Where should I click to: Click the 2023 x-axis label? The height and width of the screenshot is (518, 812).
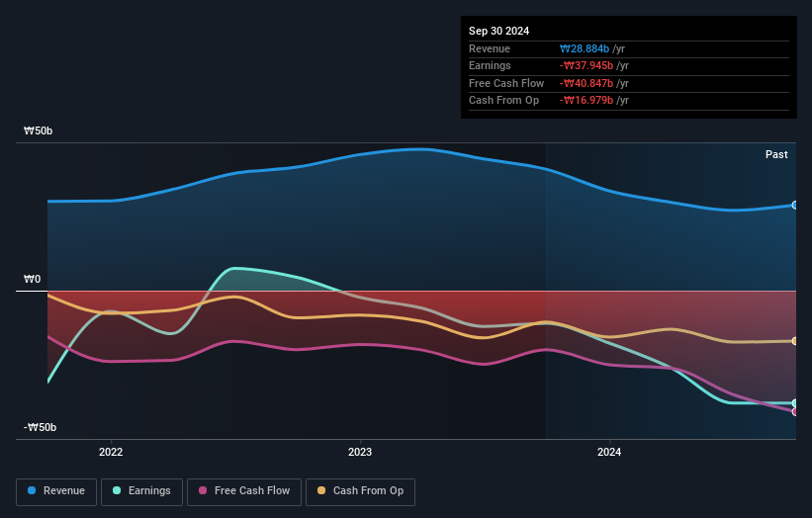360,452
